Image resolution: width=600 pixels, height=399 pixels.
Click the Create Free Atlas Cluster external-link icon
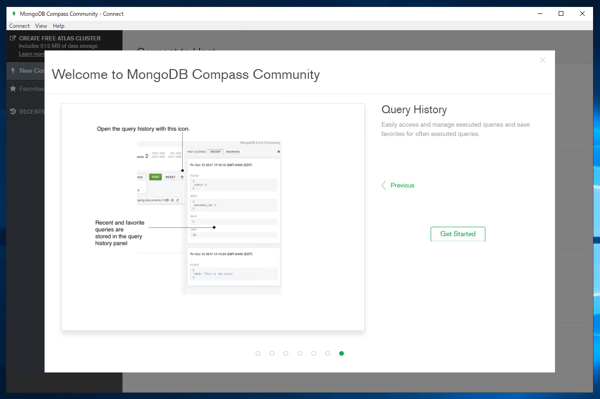[13, 38]
